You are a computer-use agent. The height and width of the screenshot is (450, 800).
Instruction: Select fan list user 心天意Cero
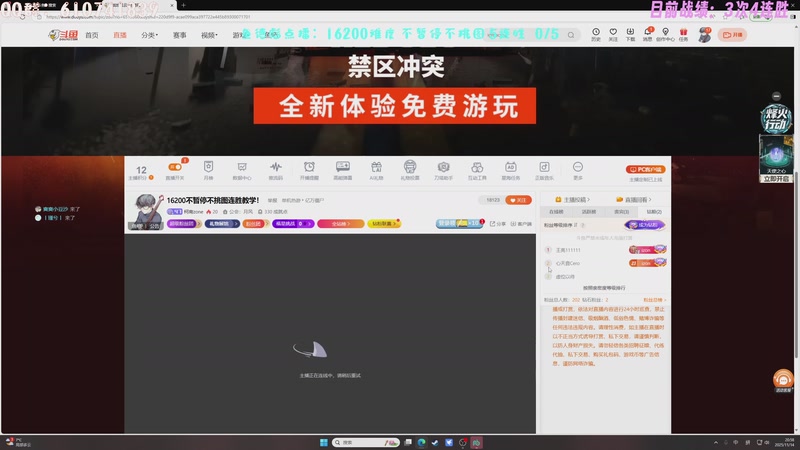click(568, 263)
